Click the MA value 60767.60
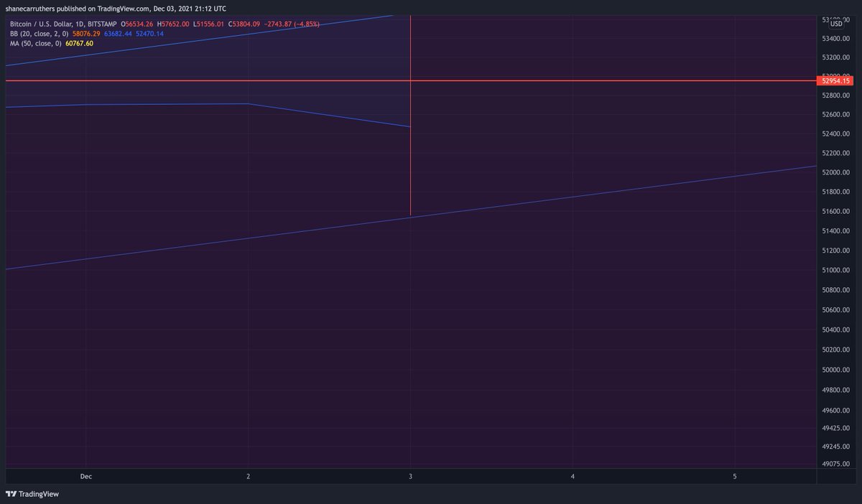 click(x=80, y=43)
